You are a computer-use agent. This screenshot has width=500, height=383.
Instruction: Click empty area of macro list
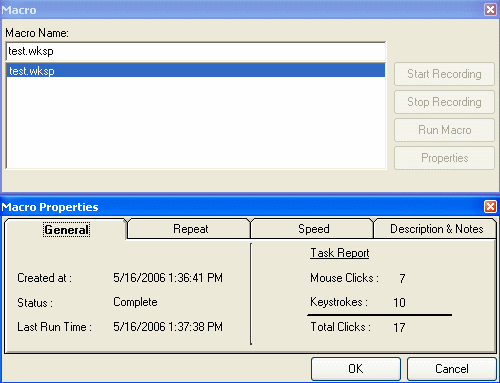pos(196,123)
